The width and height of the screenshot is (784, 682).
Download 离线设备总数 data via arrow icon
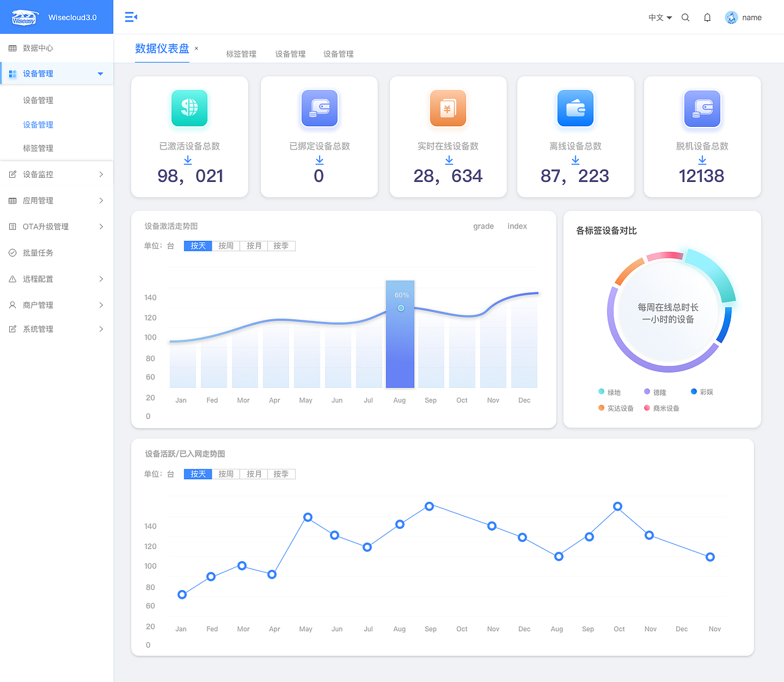[575, 160]
